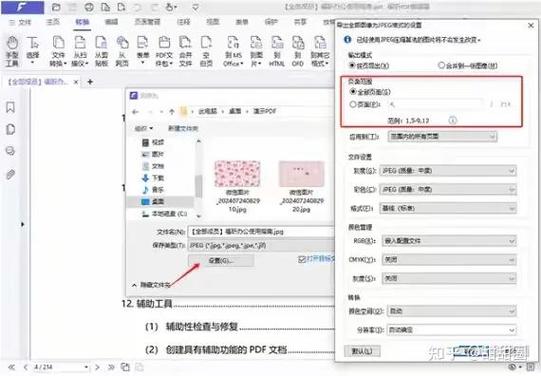Open the CMYK color management dropdown
The width and height of the screenshot is (541, 376).
pos(449,259)
